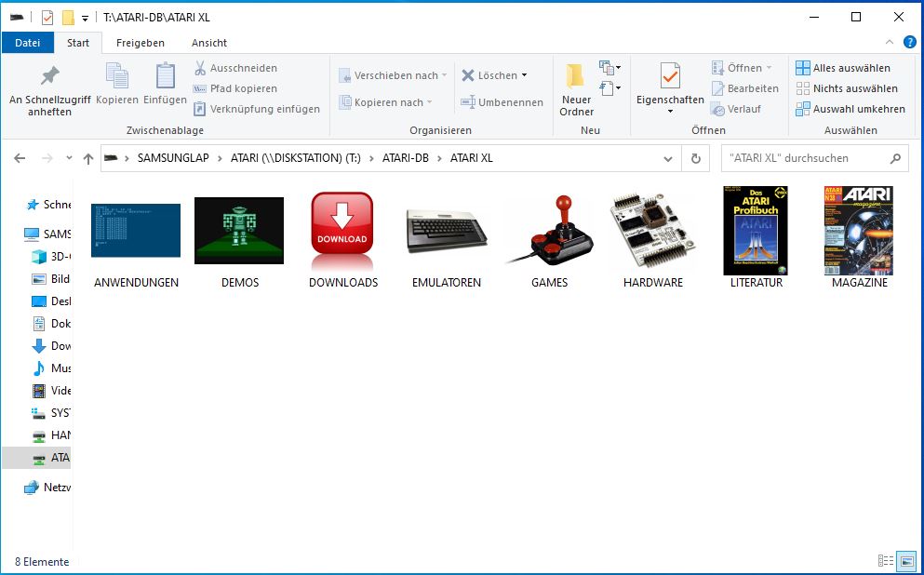Viewport: 924px width, 575px height.
Task: Open the SYSTEM drive in sidebar
Action: click(x=51, y=413)
